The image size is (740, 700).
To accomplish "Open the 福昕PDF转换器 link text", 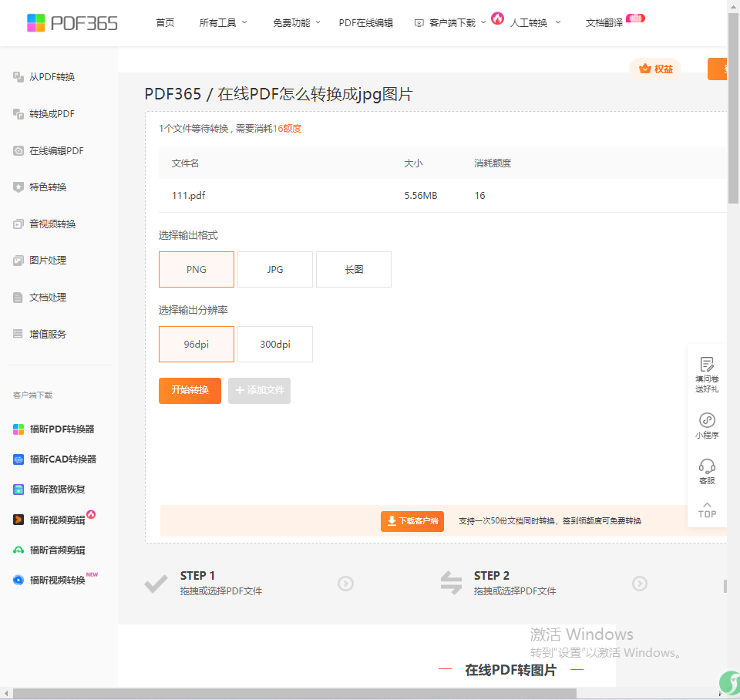I will click(62, 429).
